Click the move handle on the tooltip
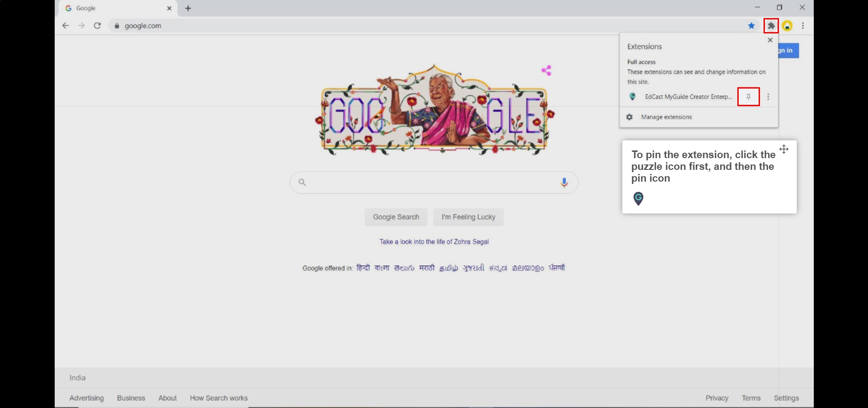868x408 pixels. (784, 149)
